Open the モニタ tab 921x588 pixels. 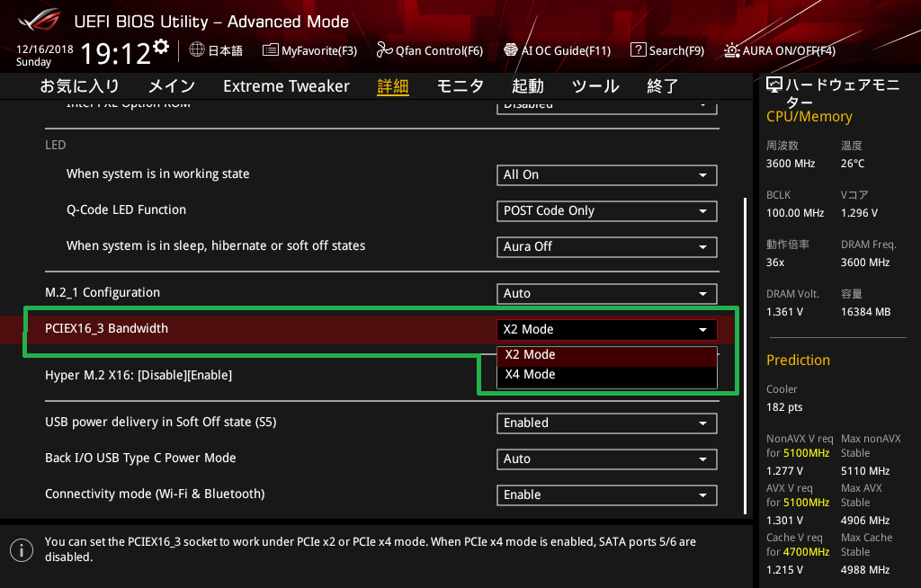[x=460, y=85]
